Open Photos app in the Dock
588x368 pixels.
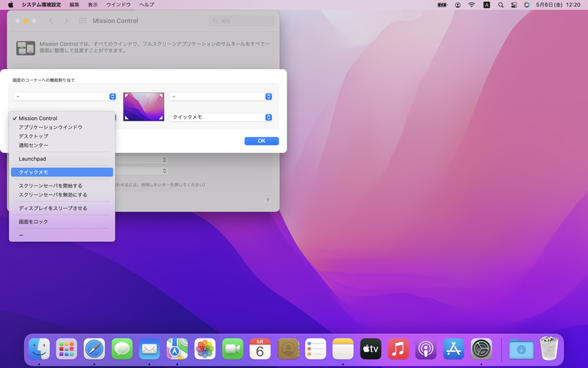tap(205, 349)
